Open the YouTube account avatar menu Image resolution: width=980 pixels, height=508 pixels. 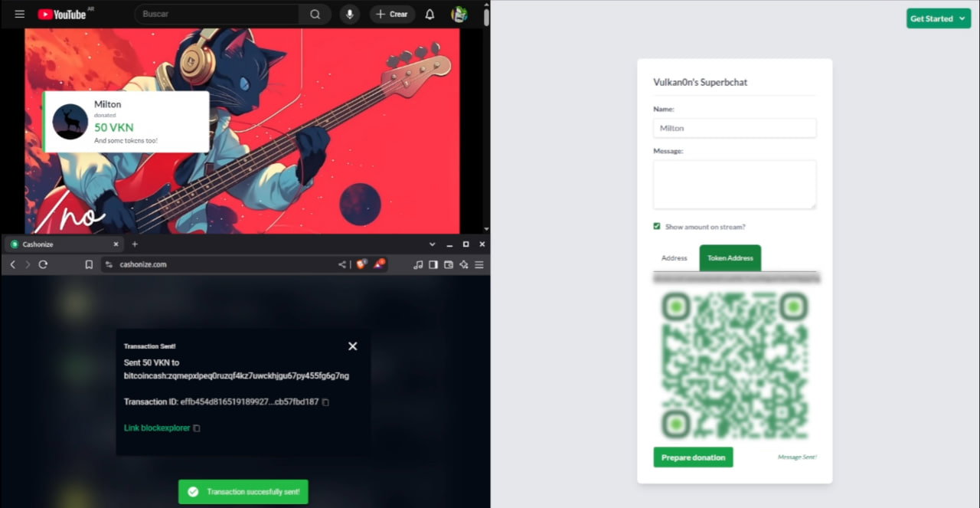(x=459, y=14)
